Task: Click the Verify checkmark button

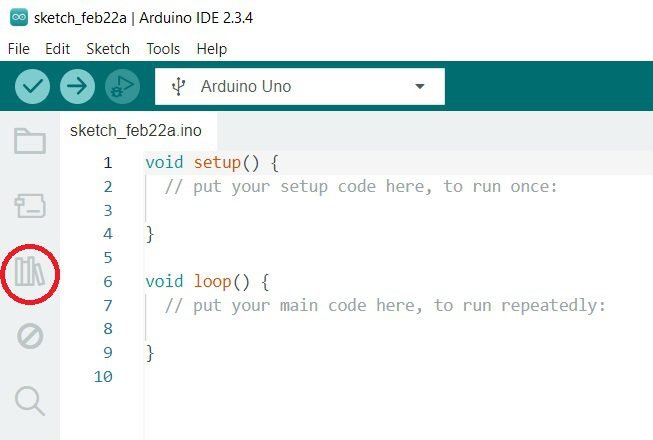Action: point(32,86)
